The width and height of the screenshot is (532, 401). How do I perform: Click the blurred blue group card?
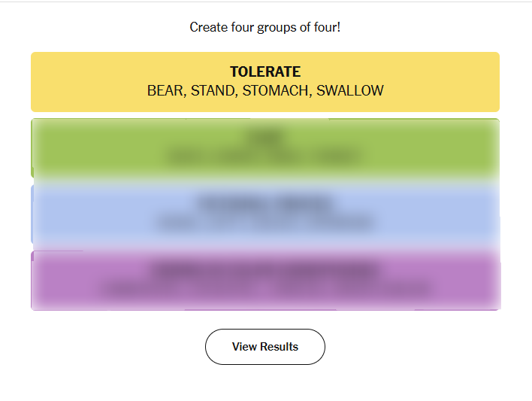pyautogui.click(x=451, y=214)
